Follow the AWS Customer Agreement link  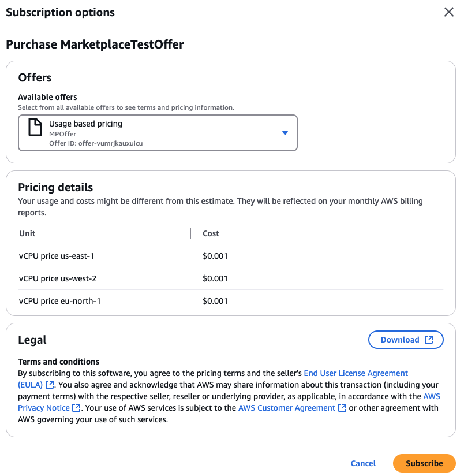pos(287,408)
